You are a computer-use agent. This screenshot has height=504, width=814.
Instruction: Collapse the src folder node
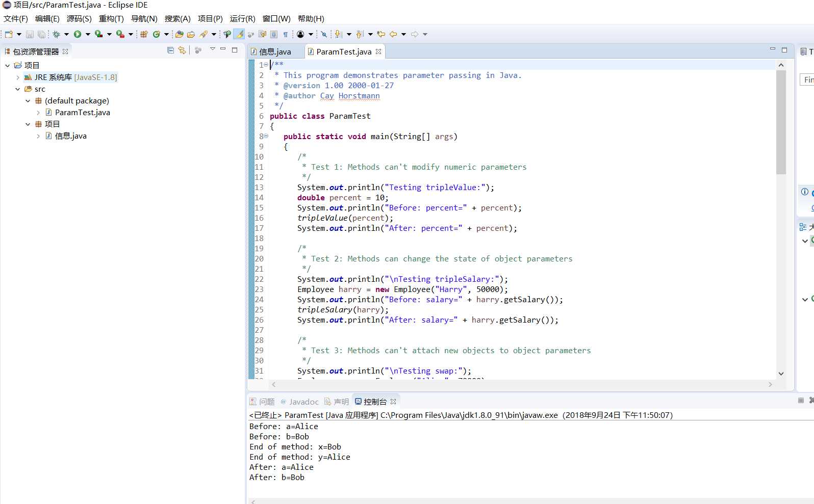[x=18, y=89]
